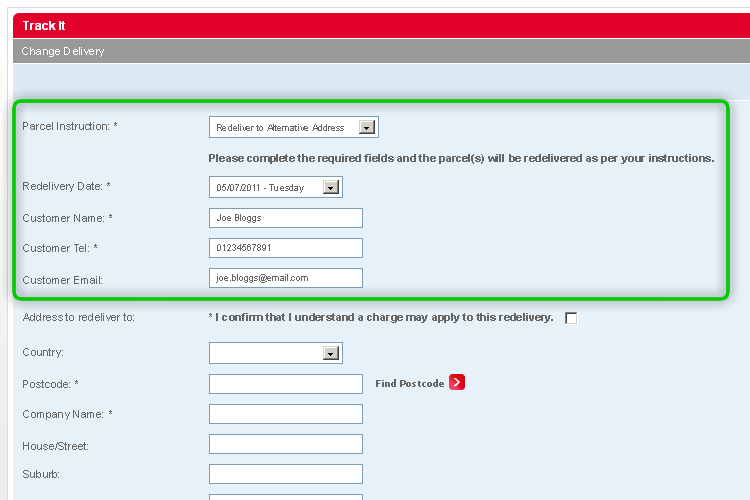This screenshot has width=750, height=500.
Task: Click the House/Street input field
Action: click(x=286, y=444)
